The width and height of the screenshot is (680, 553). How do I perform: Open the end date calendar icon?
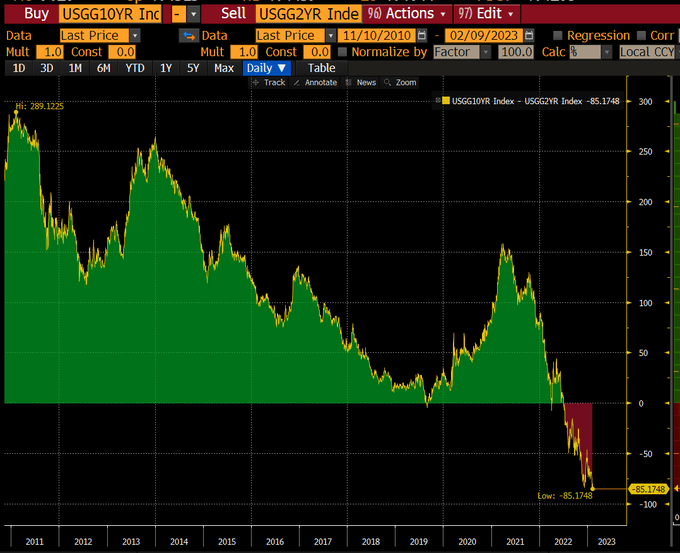point(529,35)
